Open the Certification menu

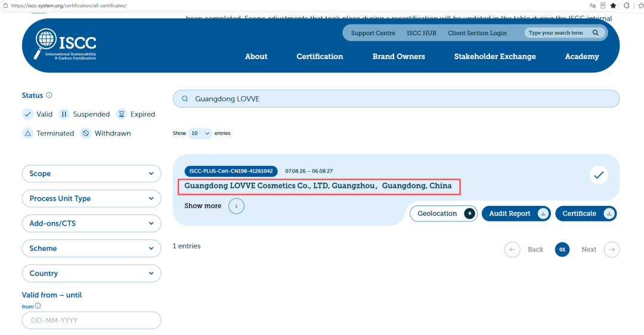tap(320, 56)
